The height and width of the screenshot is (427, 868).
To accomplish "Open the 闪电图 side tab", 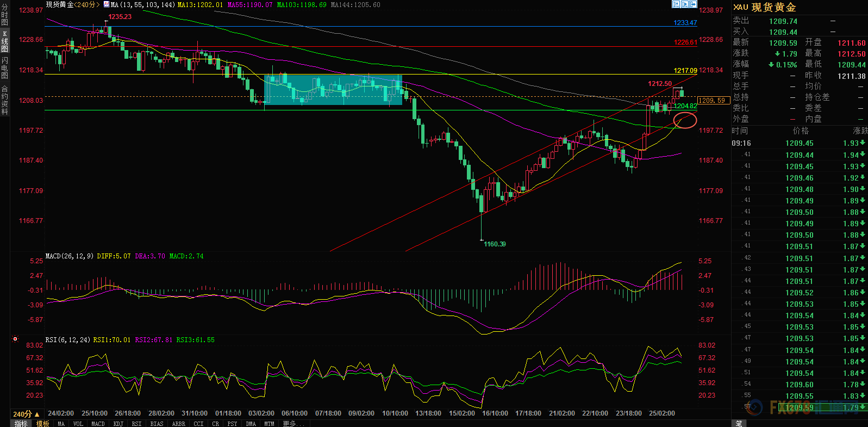I will [x=4, y=68].
